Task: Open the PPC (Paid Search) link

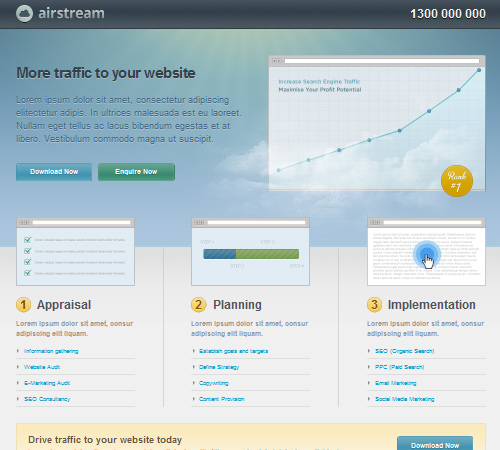Action: pyautogui.click(x=400, y=367)
